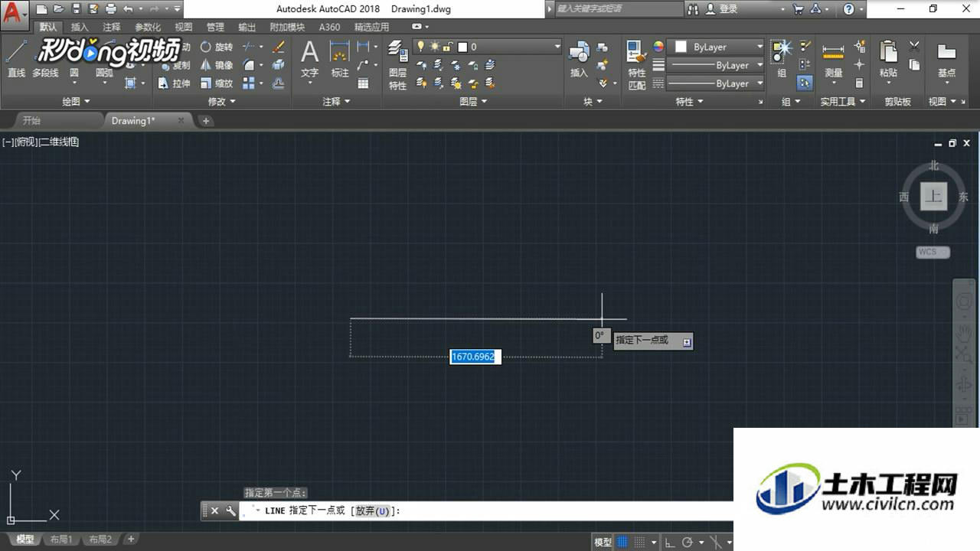980x551 pixels.
Task: Select the 拉伸 (Stretch) tool
Action: point(175,83)
